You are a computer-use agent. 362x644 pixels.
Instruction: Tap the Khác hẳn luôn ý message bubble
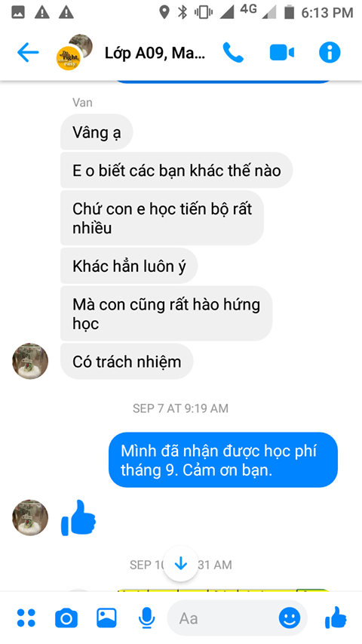[x=129, y=266]
